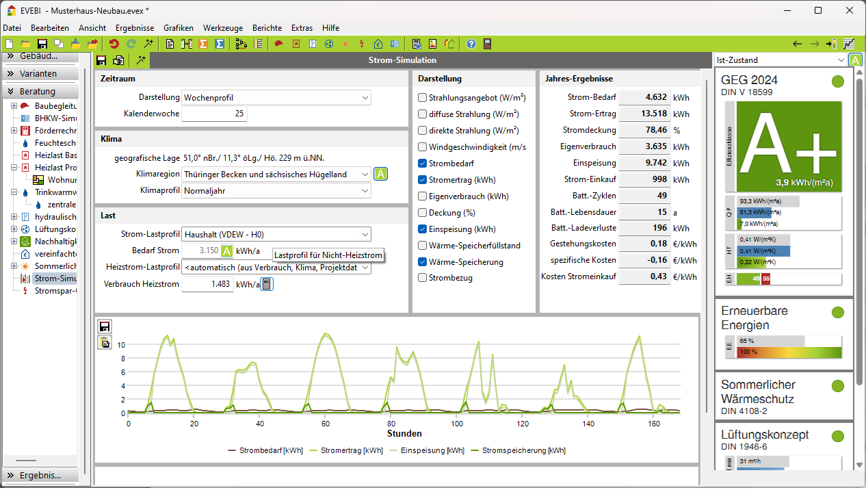Uncheck the Strombedarf checkbox

click(x=422, y=164)
